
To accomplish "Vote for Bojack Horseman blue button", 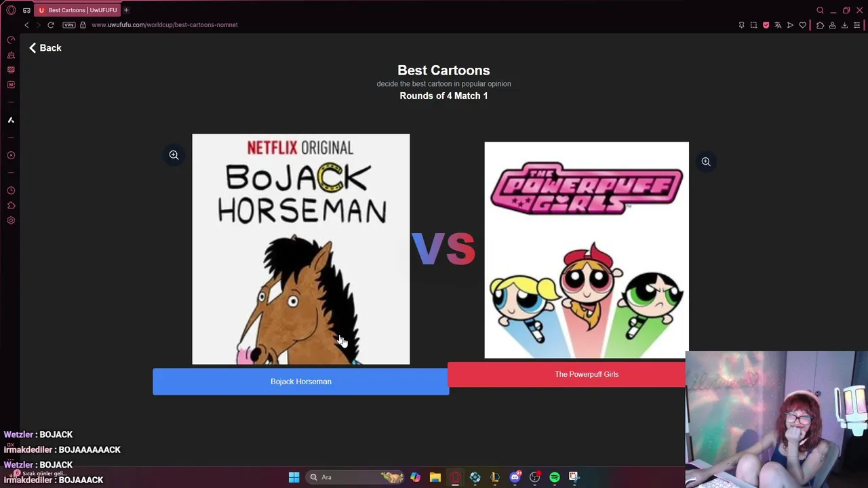I will [x=300, y=382].
